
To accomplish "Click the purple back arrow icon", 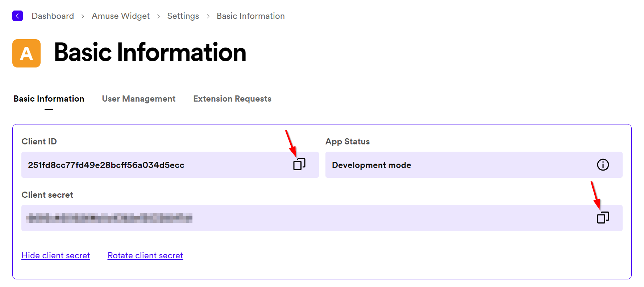I will [x=17, y=16].
